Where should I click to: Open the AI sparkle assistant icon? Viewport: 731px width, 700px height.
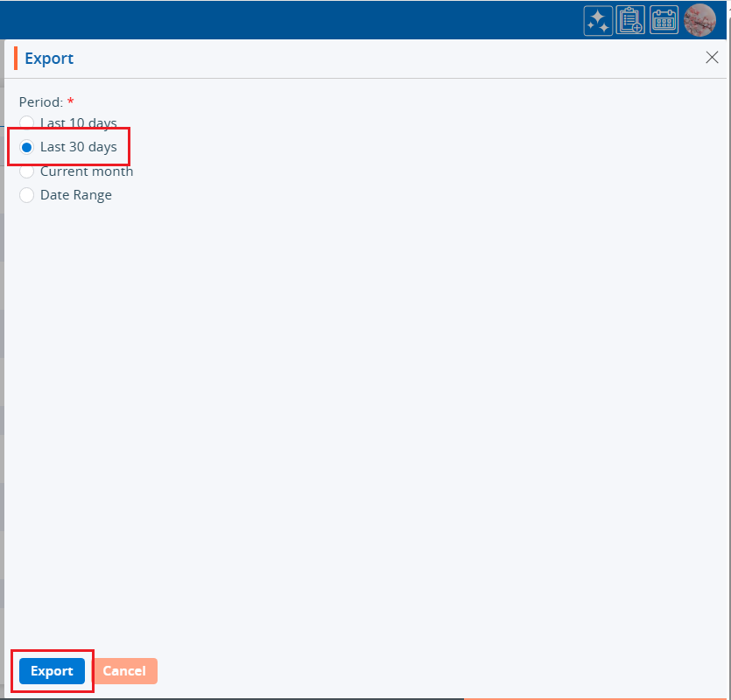598,21
